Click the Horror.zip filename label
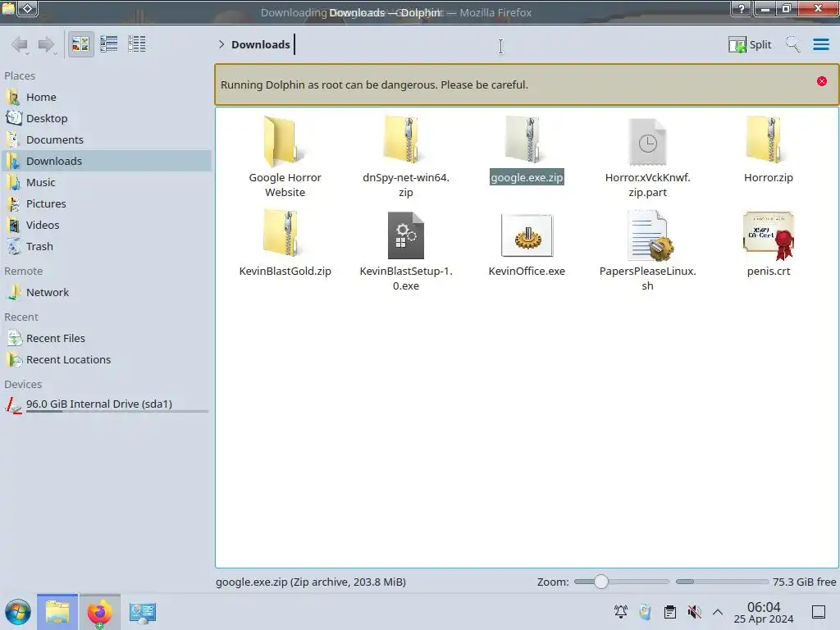This screenshot has width=840, height=630. click(x=768, y=178)
